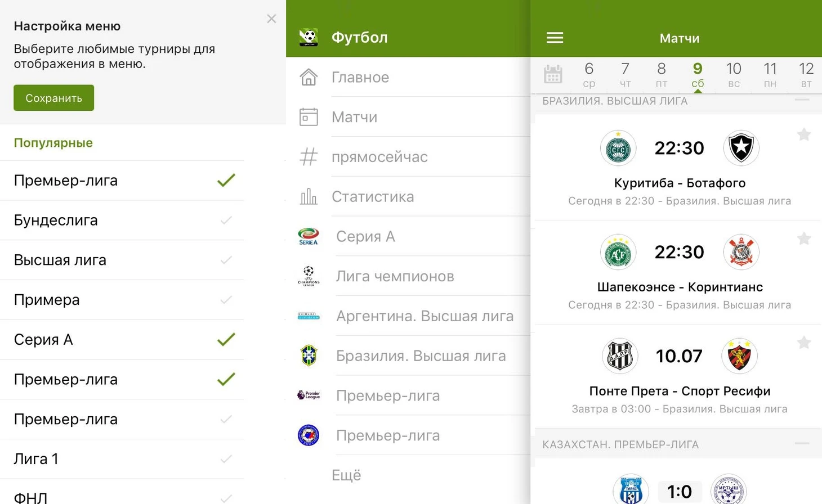The width and height of the screenshot is (822, 504).
Task: Click the Серия А league logo
Action: pyautogui.click(x=309, y=236)
